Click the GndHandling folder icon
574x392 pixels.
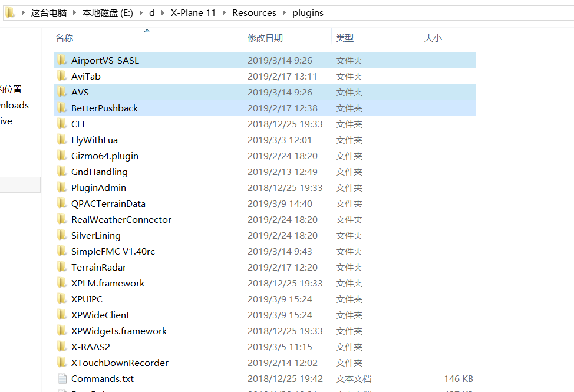(62, 172)
